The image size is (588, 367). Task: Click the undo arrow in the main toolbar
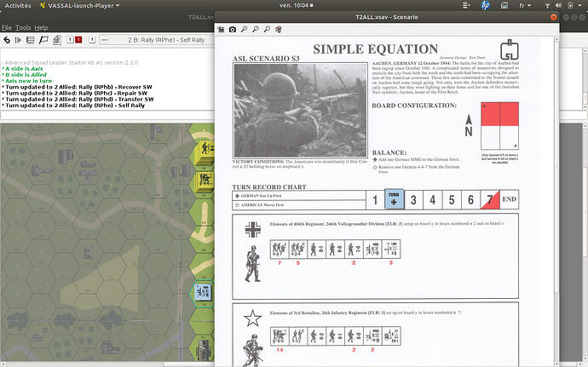[7, 39]
